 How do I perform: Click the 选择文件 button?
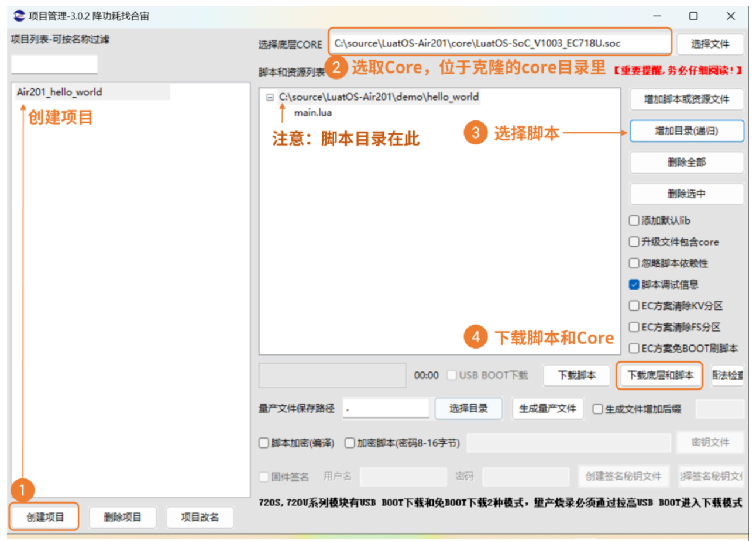pyautogui.click(x=710, y=44)
